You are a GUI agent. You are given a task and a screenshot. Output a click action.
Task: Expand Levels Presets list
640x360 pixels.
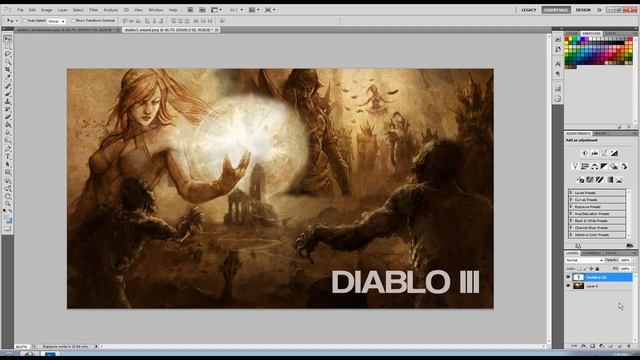pyautogui.click(x=571, y=193)
